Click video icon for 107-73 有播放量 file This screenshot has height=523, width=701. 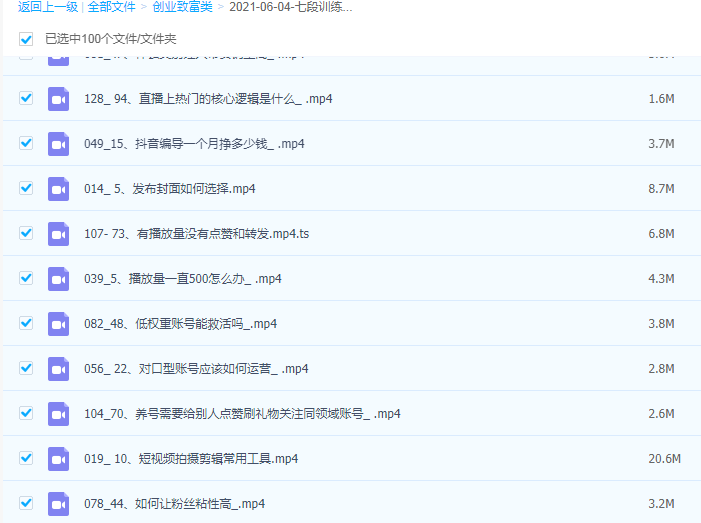[x=59, y=234]
